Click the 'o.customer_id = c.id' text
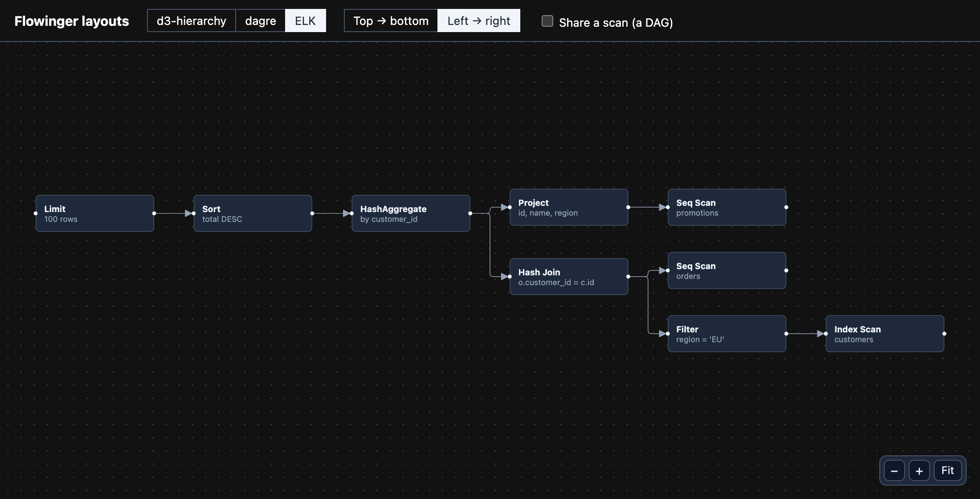980x499 pixels. click(556, 282)
